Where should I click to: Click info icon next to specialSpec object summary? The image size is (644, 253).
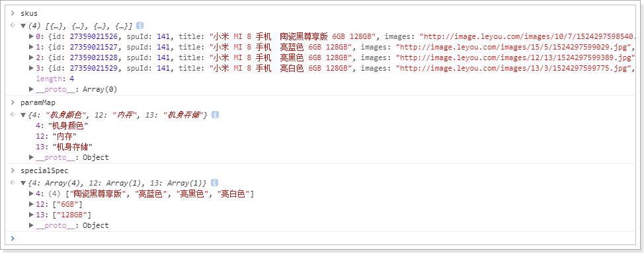click(x=214, y=183)
